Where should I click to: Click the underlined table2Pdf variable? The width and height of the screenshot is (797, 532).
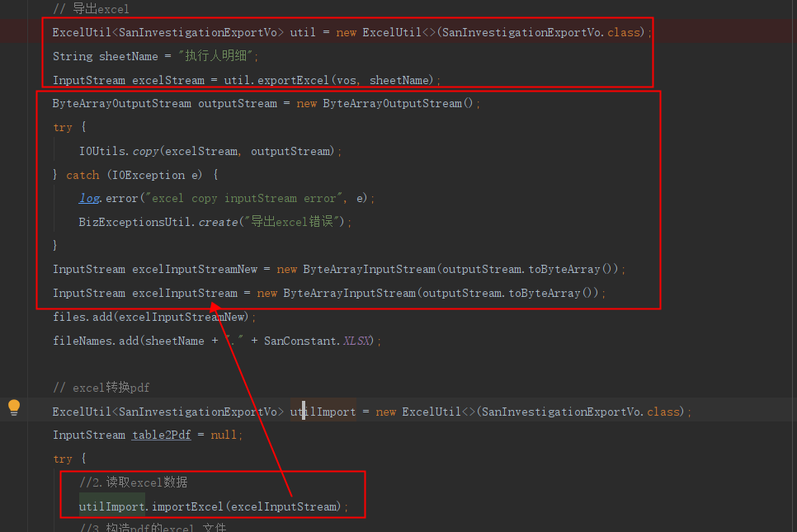coord(160,434)
